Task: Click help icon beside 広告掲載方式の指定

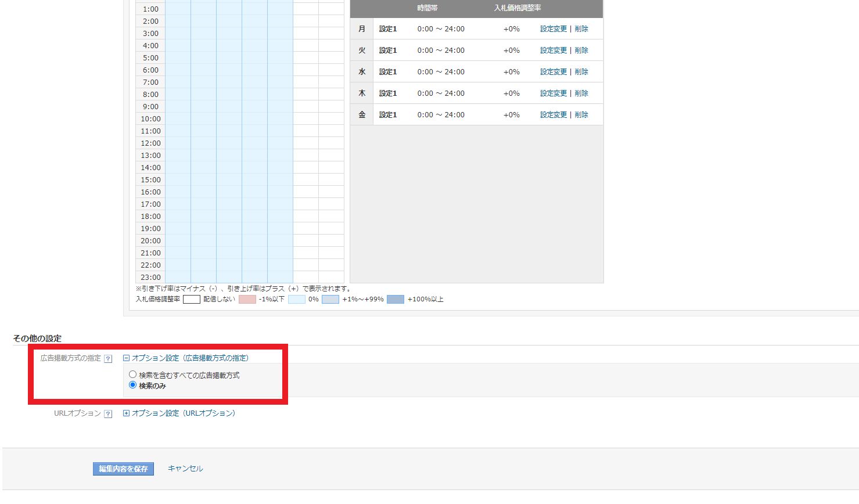Action: point(108,359)
